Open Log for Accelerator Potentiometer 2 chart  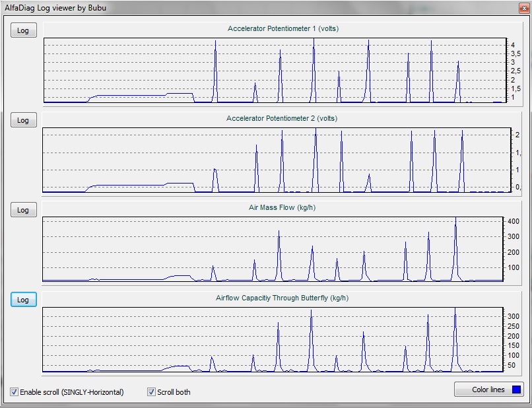pos(23,120)
